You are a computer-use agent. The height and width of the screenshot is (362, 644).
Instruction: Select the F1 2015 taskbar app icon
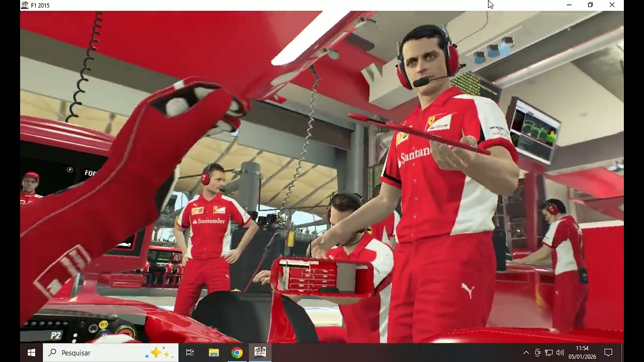point(260,353)
